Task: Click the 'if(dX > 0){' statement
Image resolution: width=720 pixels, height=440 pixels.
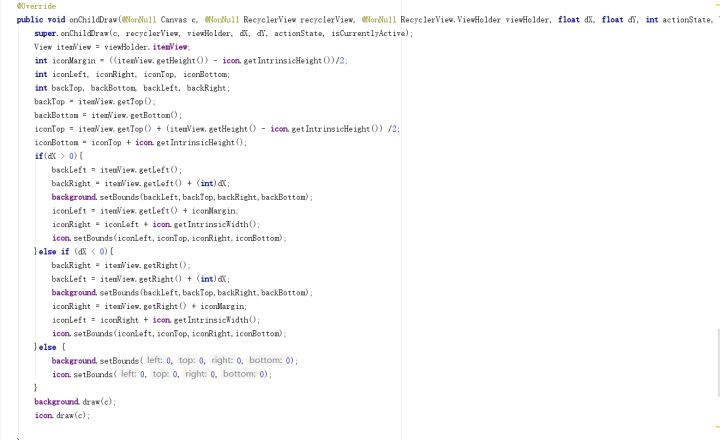Action: (x=59, y=156)
